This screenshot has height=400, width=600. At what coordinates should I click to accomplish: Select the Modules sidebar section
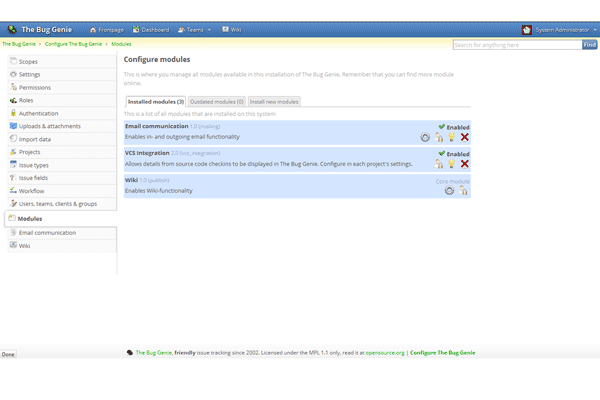point(61,219)
